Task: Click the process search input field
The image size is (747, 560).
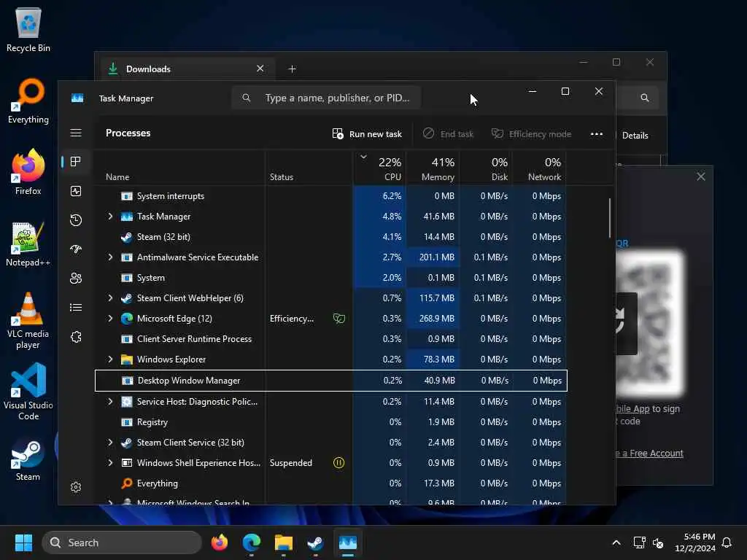Action: point(326,98)
